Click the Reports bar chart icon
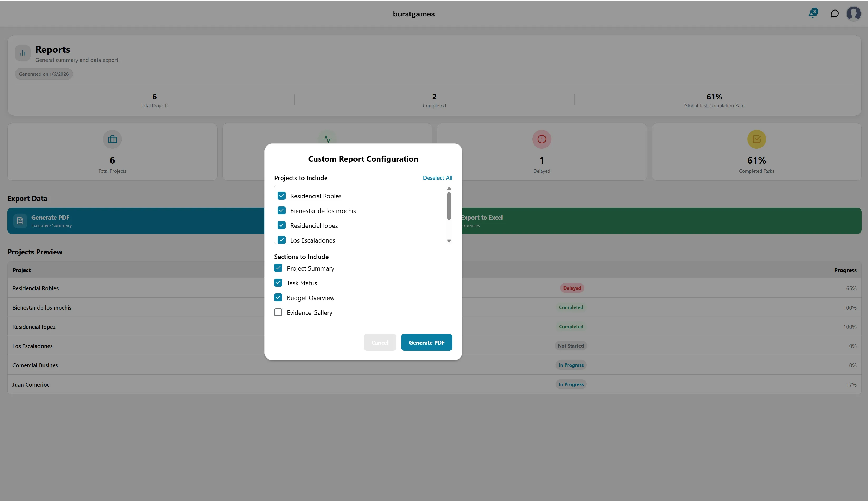 tap(23, 53)
